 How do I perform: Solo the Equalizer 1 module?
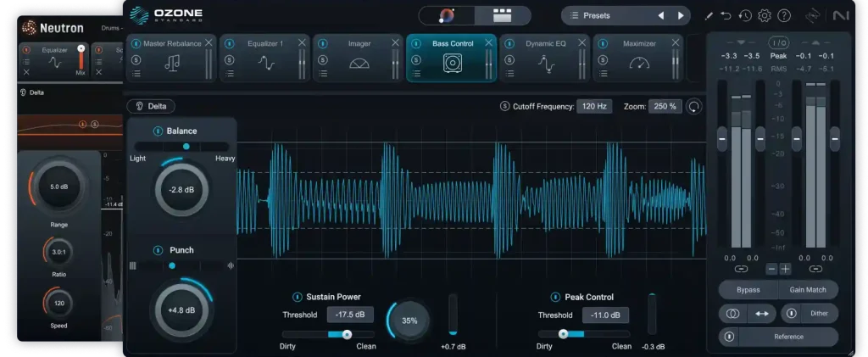[x=229, y=59]
